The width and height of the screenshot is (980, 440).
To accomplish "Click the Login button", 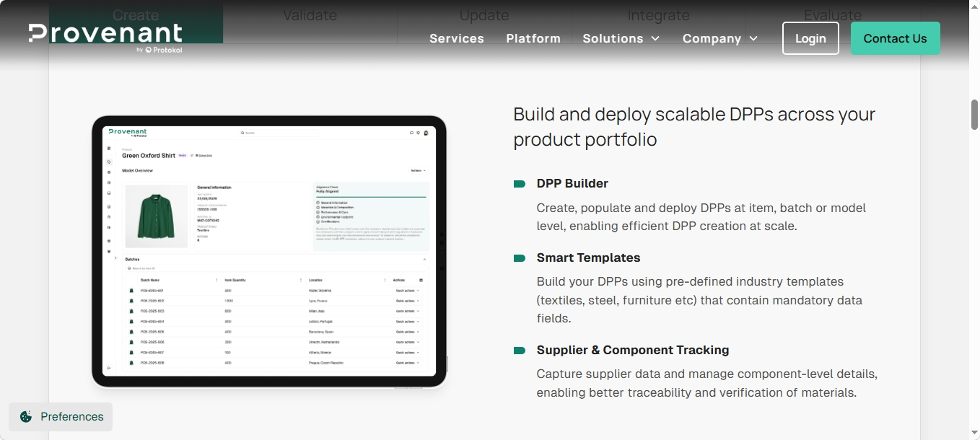I will point(810,38).
